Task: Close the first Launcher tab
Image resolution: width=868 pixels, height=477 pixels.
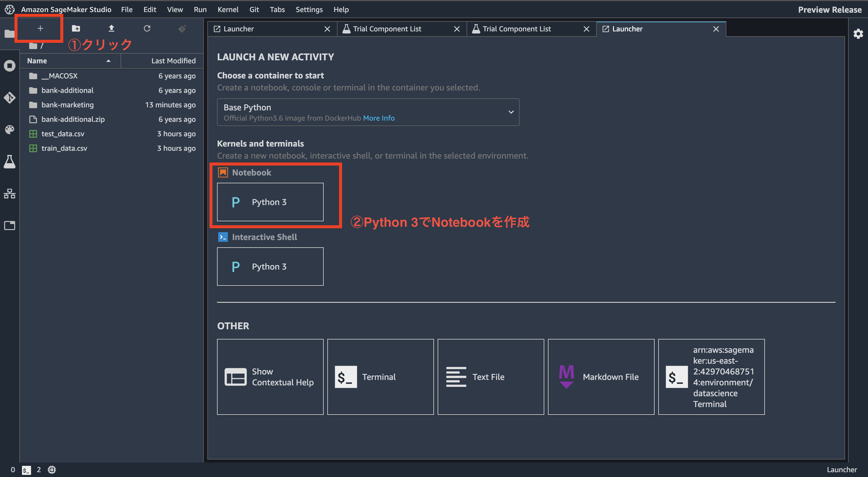Action: tap(327, 29)
